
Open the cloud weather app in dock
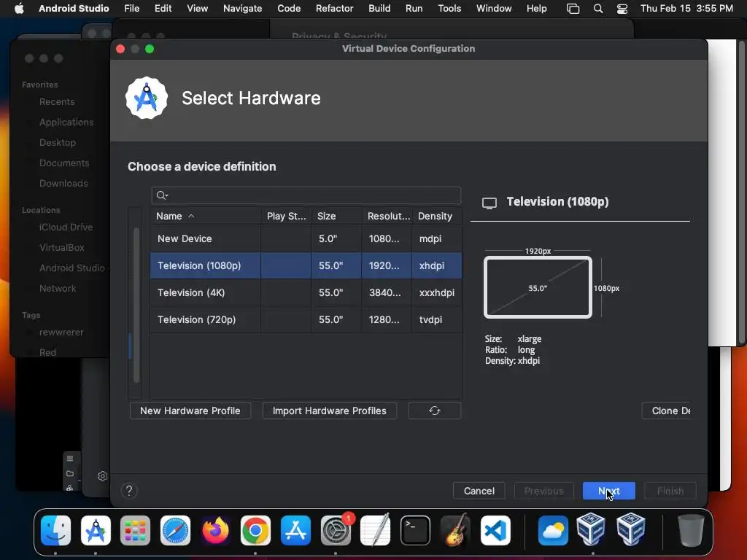click(x=553, y=530)
